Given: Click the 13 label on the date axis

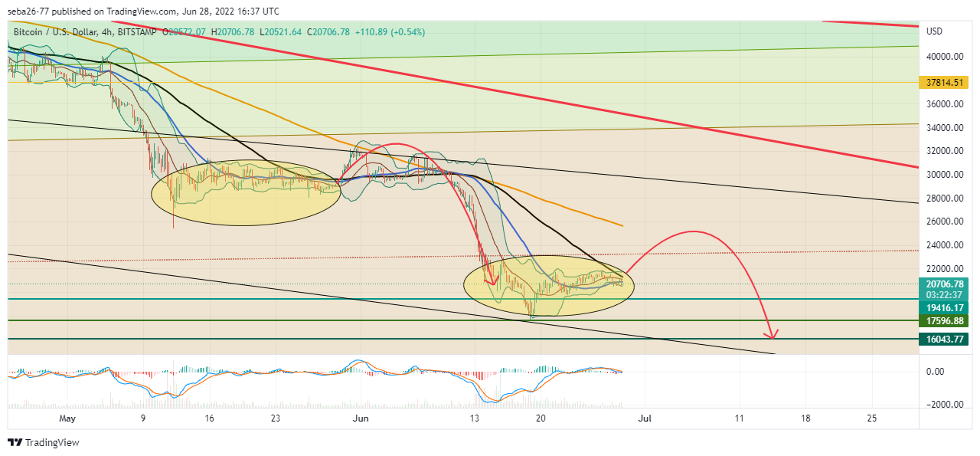Looking at the screenshot, I should pos(475,418).
